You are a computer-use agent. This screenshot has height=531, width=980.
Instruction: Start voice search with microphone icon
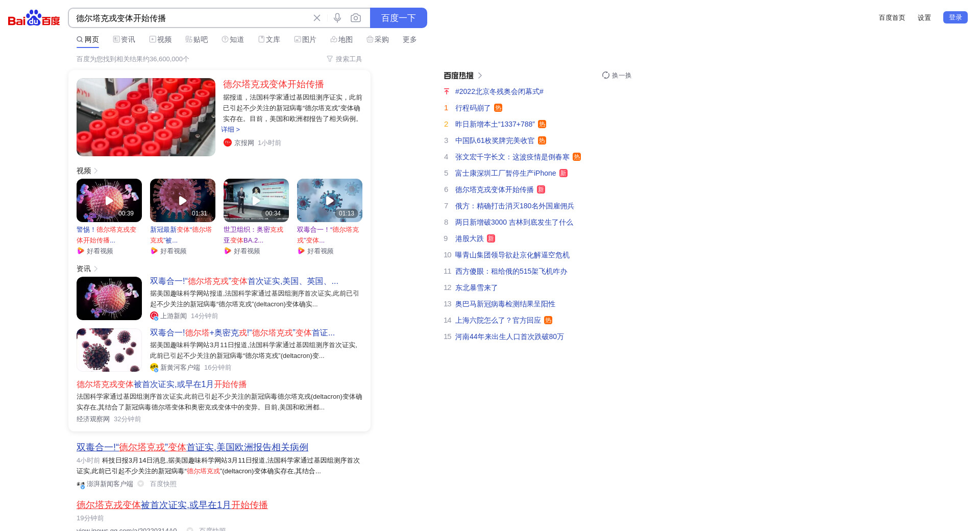pos(337,18)
